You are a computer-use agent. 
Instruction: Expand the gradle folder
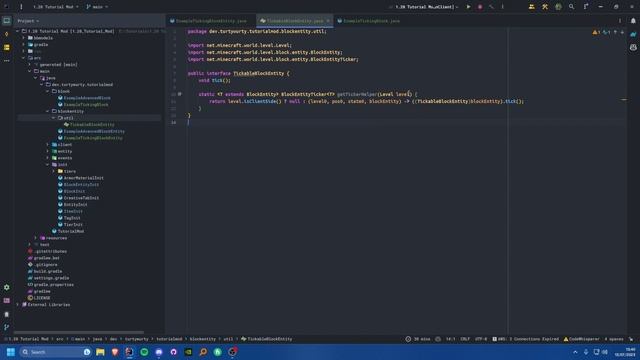tap(24, 44)
